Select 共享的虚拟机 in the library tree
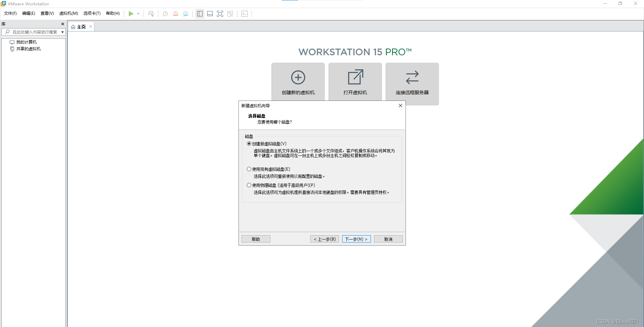Viewport: 644px width, 327px height. pos(29,49)
